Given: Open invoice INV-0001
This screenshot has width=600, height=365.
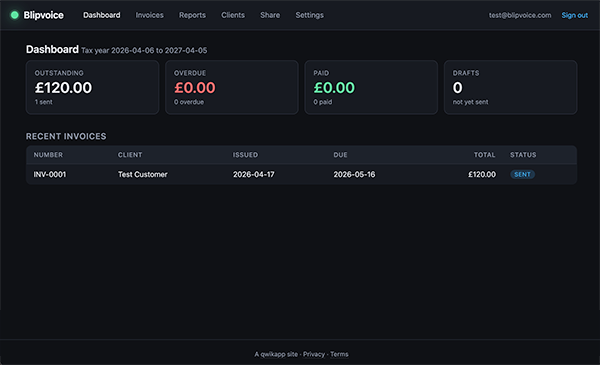Looking at the screenshot, I should [50, 174].
